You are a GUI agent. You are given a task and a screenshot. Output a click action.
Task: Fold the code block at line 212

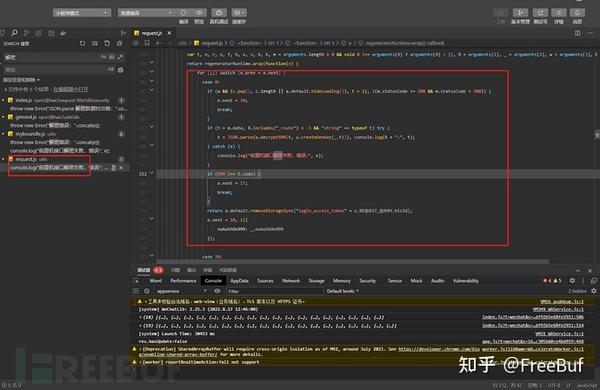[152, 173]
